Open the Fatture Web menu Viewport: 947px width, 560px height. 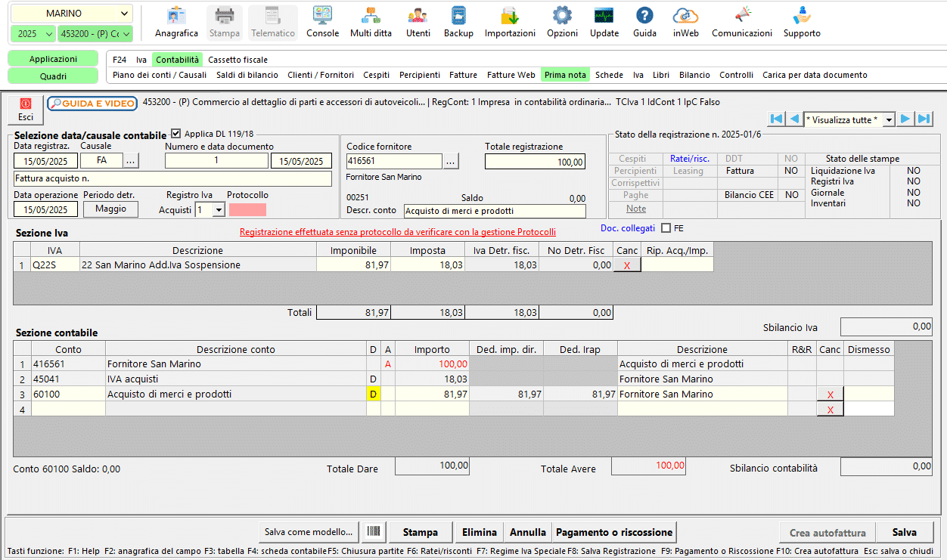coord(511,75)
